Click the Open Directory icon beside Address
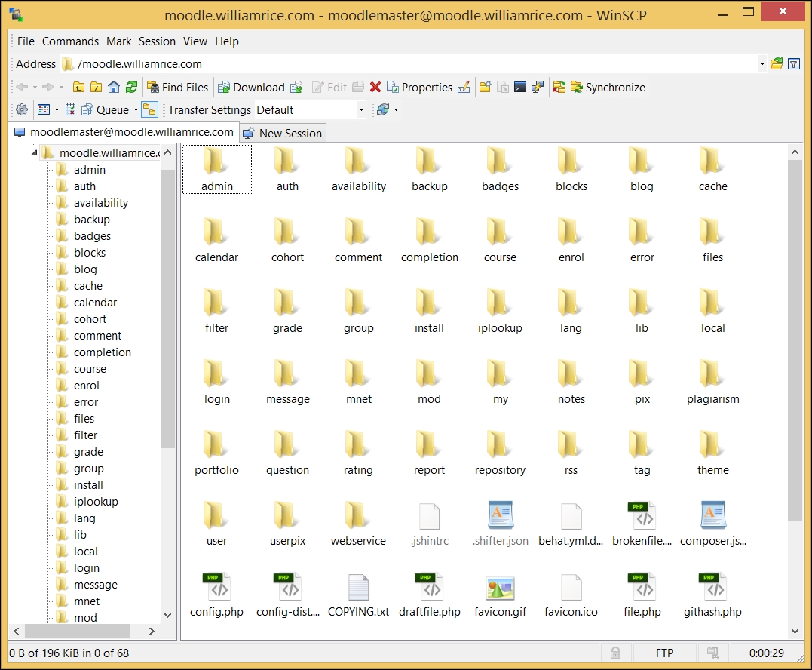 tap(777, 63)
